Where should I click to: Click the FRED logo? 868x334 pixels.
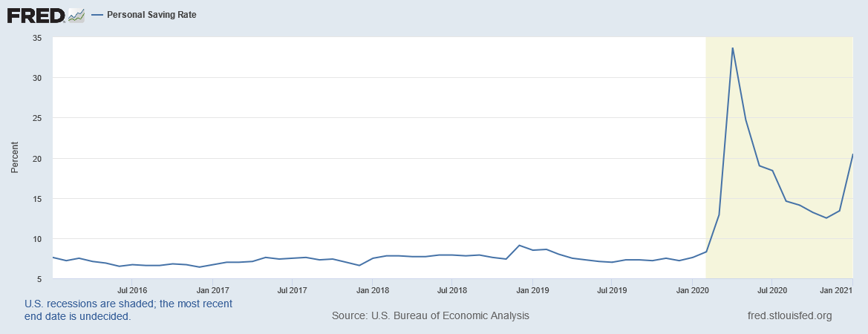click(x=36, y=15)
